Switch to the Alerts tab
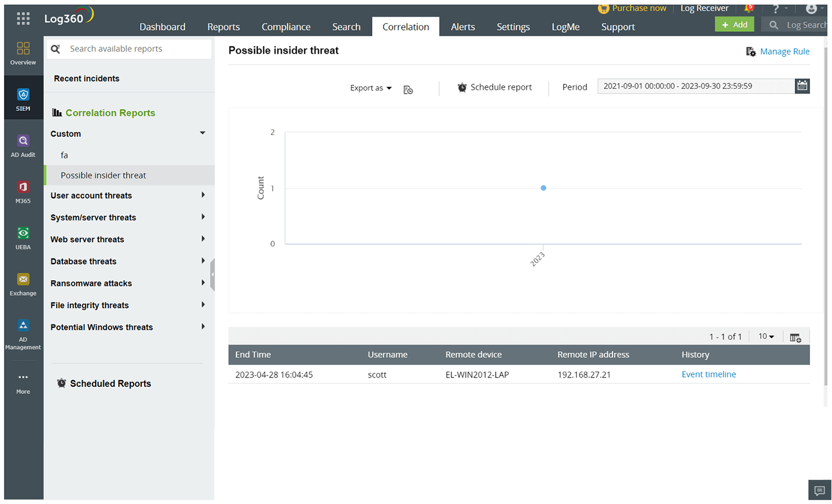This screenshot has width=832, height=504. (463, 27)
